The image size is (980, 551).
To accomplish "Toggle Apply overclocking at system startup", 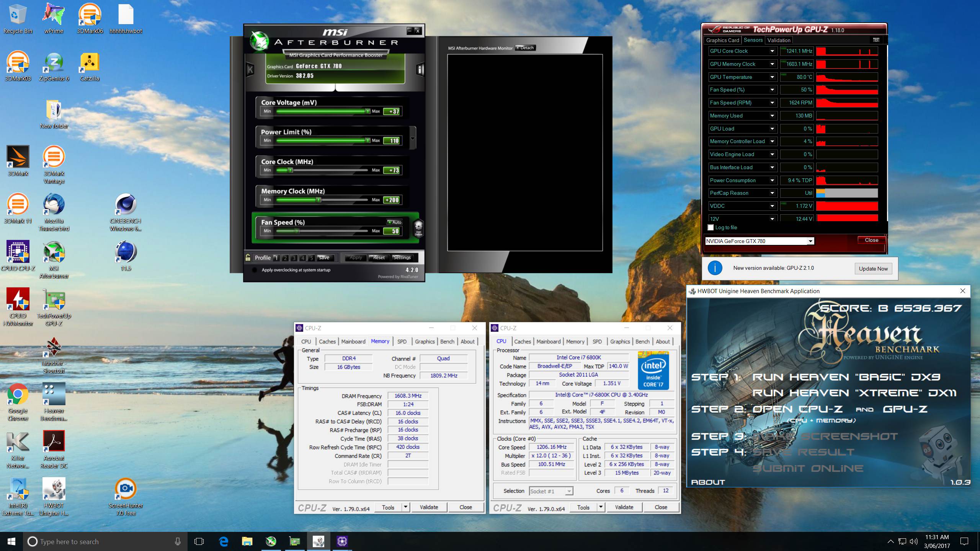I will 254,270.
